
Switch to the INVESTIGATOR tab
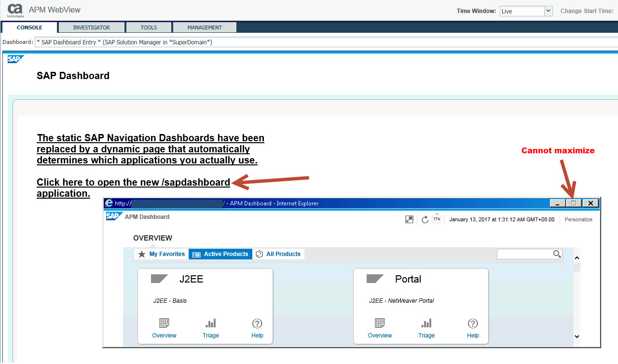coord(92,27)
